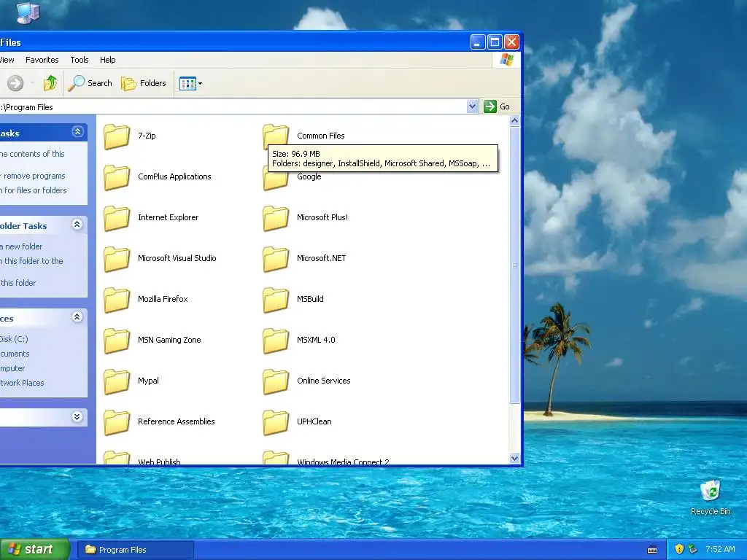Click the system clock showing 7:52 AM
747x560 pixels.
click(720, 549)
